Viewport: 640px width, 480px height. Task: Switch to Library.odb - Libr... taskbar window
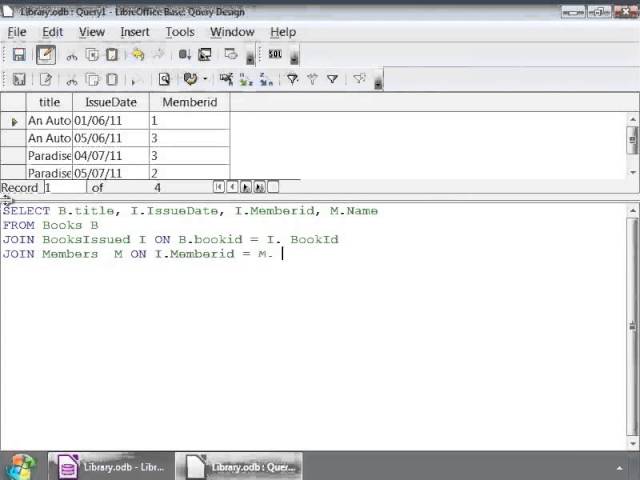point(111,466)
